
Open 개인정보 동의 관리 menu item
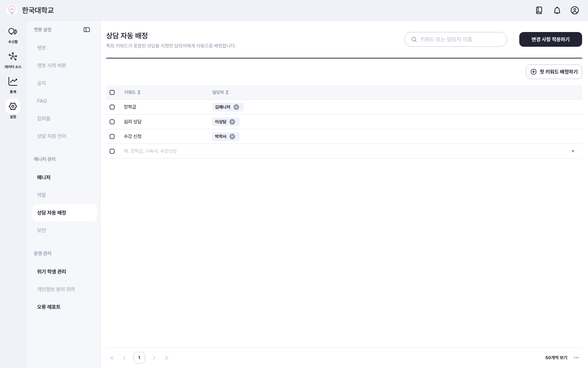65,289
